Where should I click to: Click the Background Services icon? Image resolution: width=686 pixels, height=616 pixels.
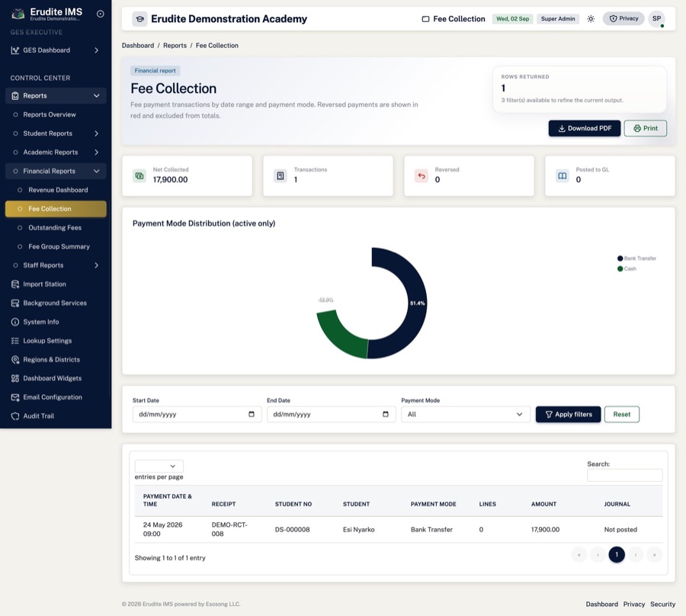pos(15,303)
